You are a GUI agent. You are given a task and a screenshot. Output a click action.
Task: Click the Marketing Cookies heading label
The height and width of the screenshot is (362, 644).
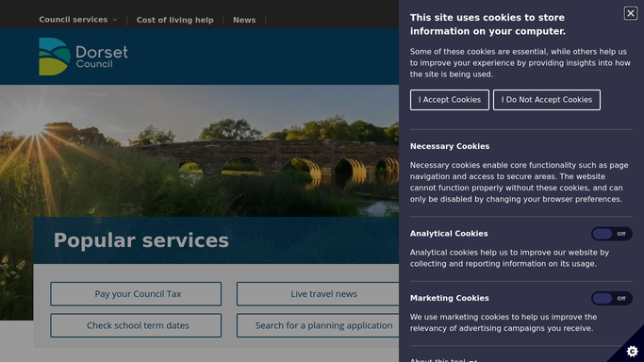450,299
